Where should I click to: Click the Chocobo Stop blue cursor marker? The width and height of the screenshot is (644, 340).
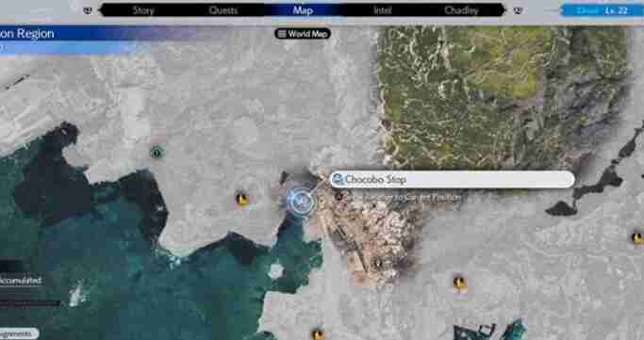click(301, 201)
